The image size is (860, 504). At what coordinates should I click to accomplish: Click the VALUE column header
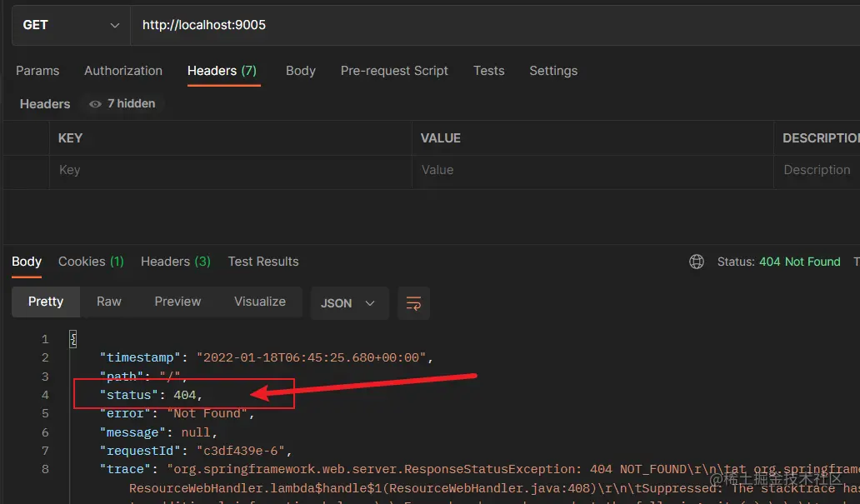coord(441,138)
